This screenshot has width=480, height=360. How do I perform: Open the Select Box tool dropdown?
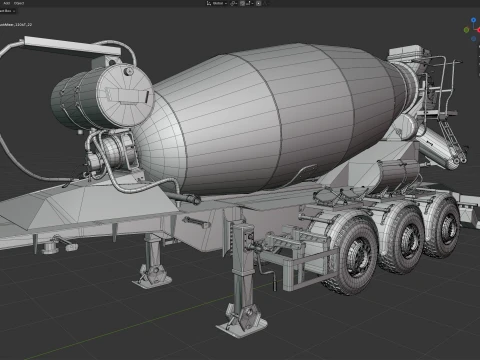[x=7, y=11]
